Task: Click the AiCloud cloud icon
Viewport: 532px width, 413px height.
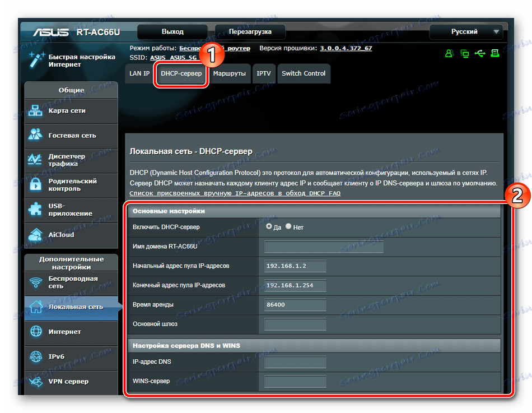Action: [x=35, y=234]
